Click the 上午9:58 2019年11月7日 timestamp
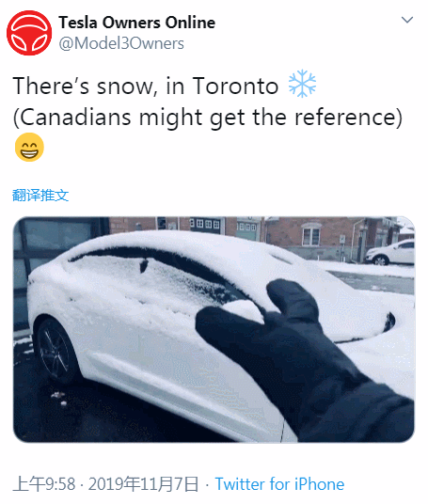The width and height of the screenshot is (428, 504). coord(105,484)
